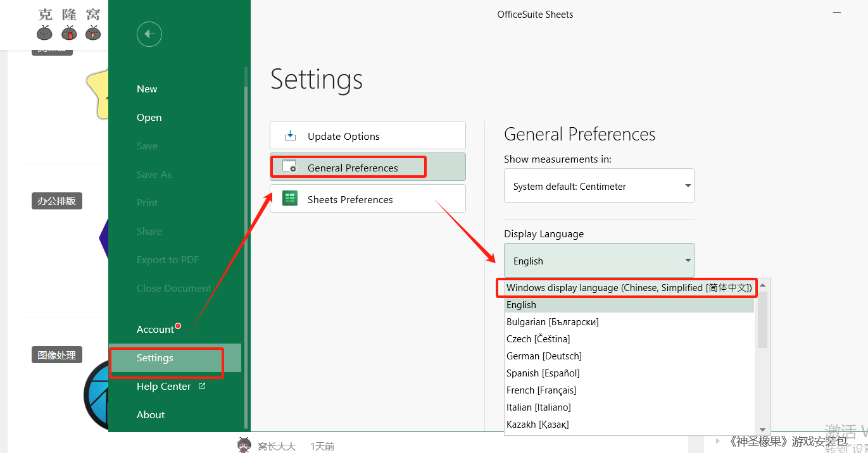The width and height of the screenshot is (868, 453).
Task: Select Bulgarian [Български] language
Action: 629,322
